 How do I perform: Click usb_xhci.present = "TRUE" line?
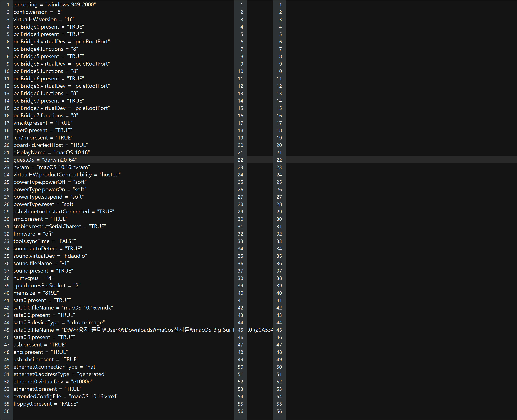pyautogui.click(x=46, y=359)
